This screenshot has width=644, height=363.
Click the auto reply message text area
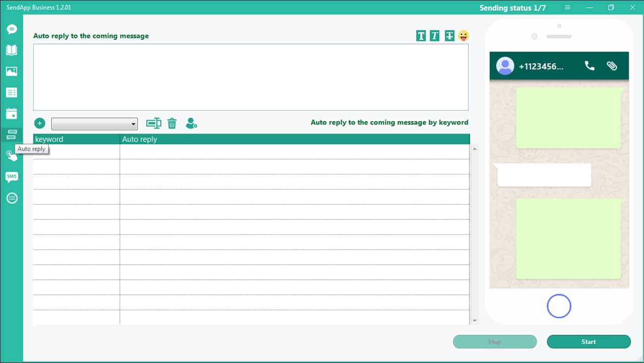tap(251, 77)
